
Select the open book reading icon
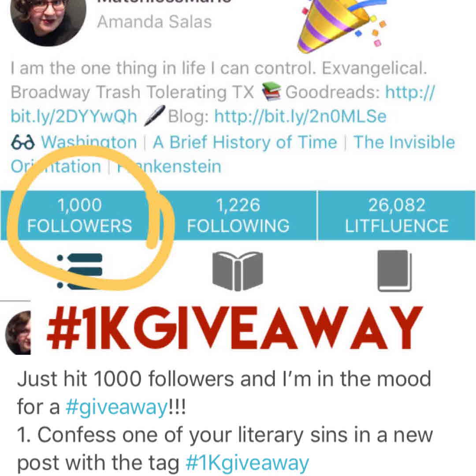click(x=238, y=271)
